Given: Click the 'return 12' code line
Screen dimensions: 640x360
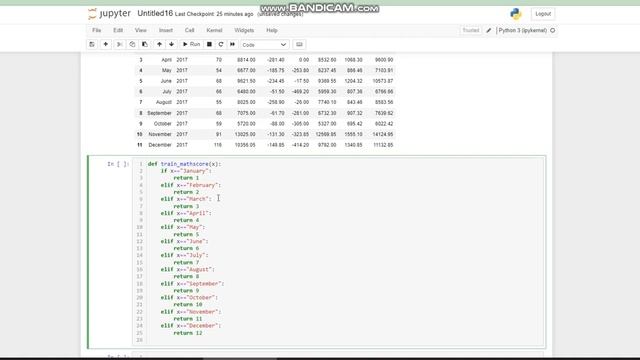Looking at the screenshot, I should pos(188,333).
